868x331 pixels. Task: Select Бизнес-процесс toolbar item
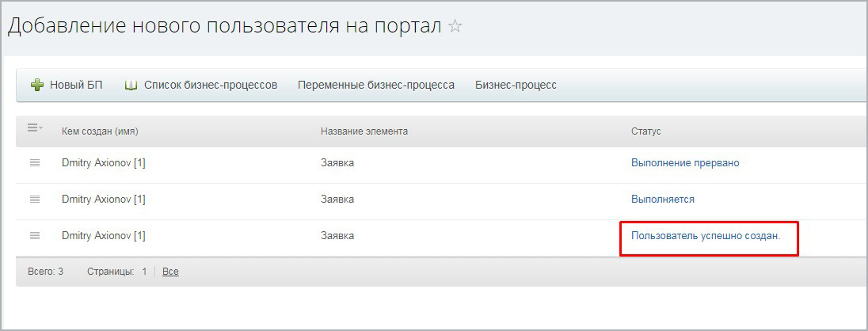[x=516, y=85]
